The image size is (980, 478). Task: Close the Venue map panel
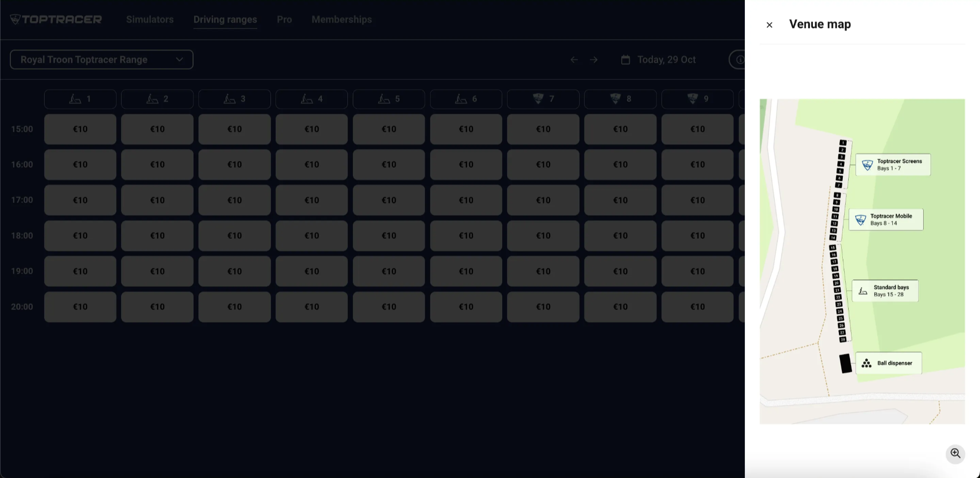pyautogui.click(x=769, y=25)
